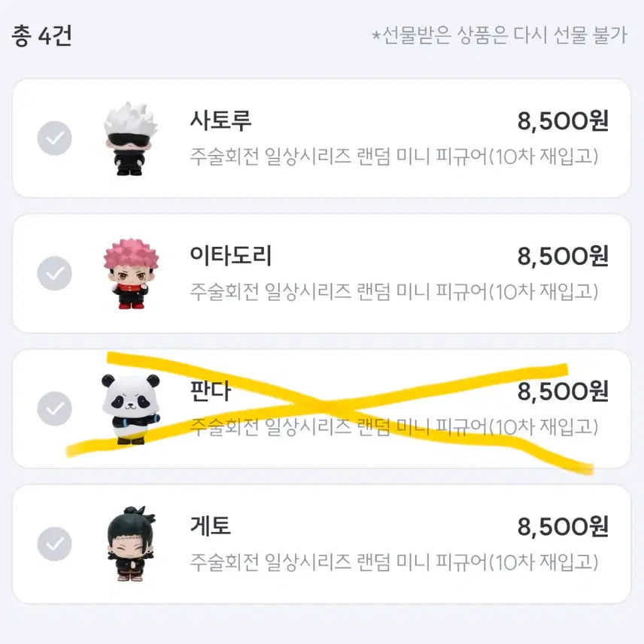The image size is (644, 644).
Task: Click the 8,500원 price for 사토루
Action: 562,120
